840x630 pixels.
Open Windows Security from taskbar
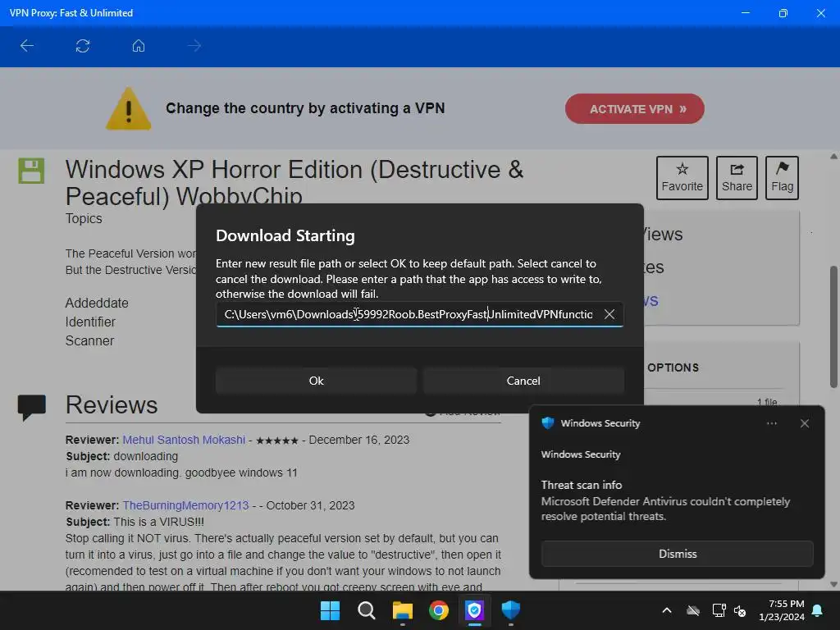point(510,610)
